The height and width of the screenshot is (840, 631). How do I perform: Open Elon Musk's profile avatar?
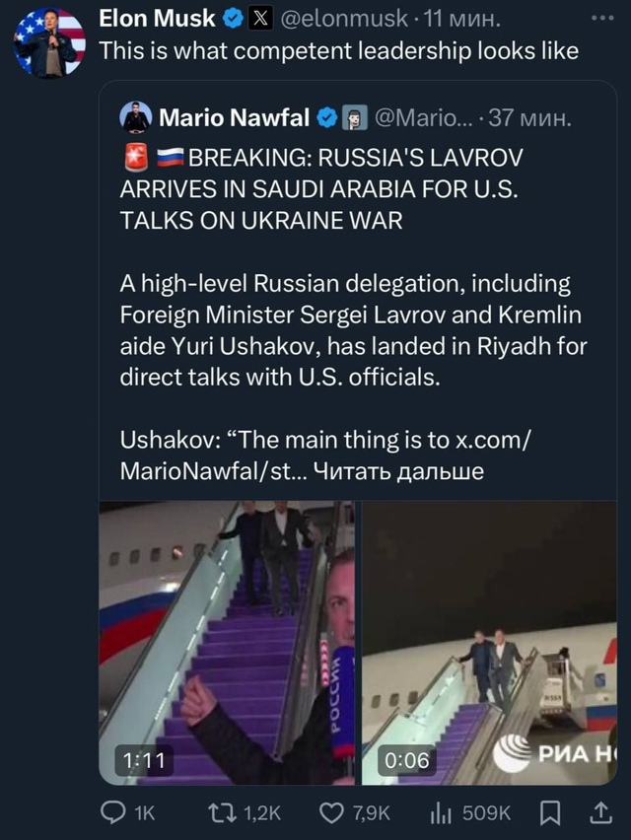click(x=49, y=42)
